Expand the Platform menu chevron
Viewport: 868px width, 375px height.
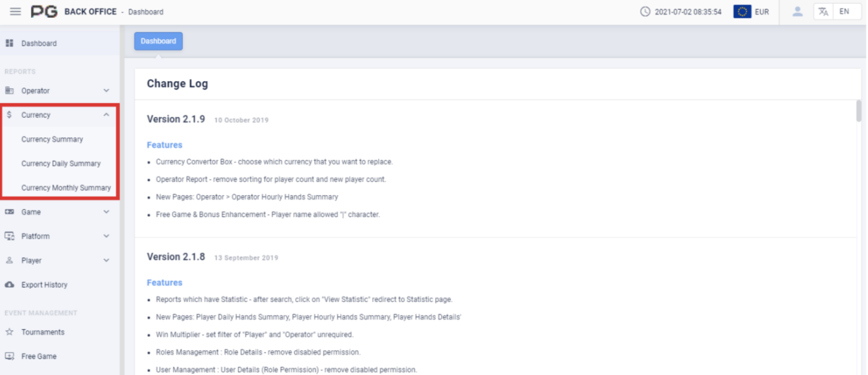[x=106, y=236]
